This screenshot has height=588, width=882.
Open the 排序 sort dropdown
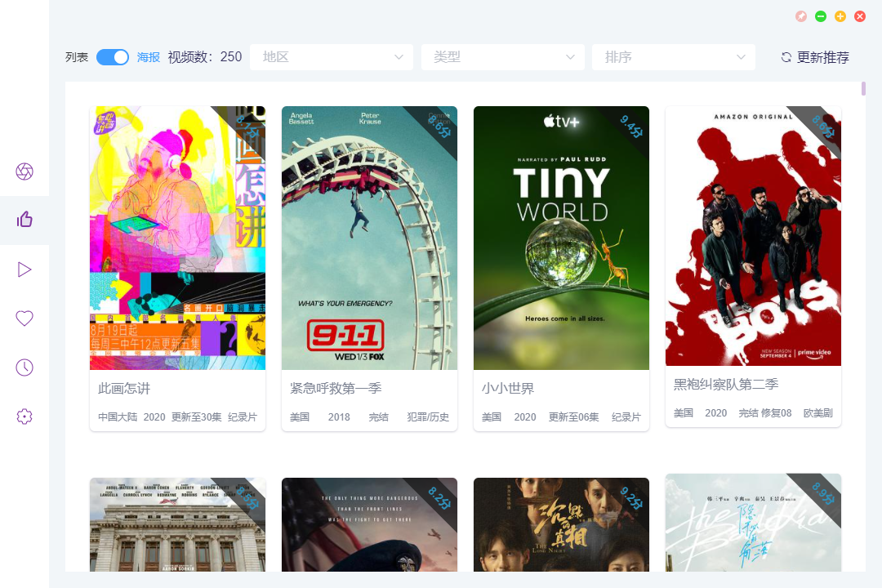pos(673,57)
